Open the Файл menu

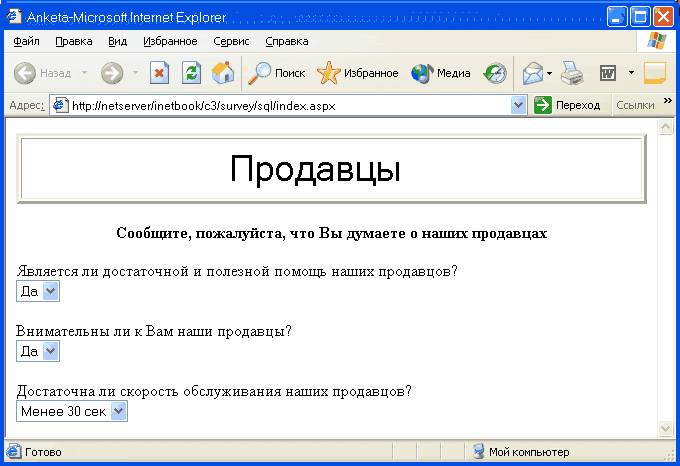(x=26, y=42)
